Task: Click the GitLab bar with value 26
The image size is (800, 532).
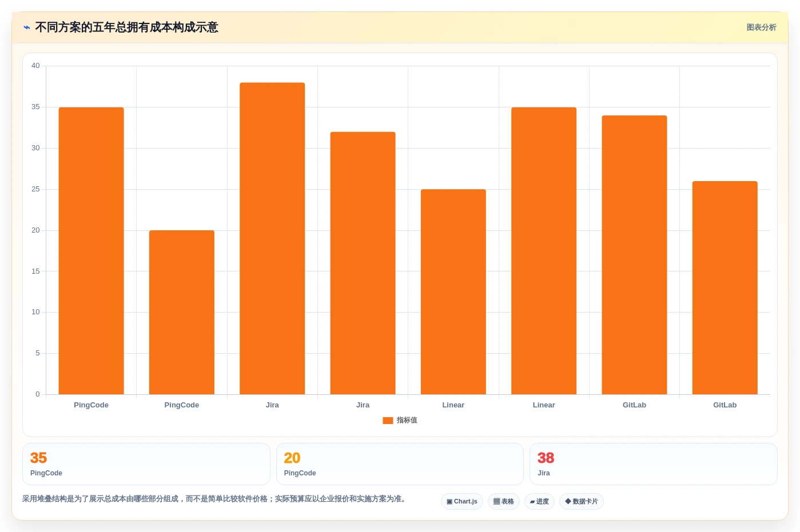Action: tap(725, 288)
